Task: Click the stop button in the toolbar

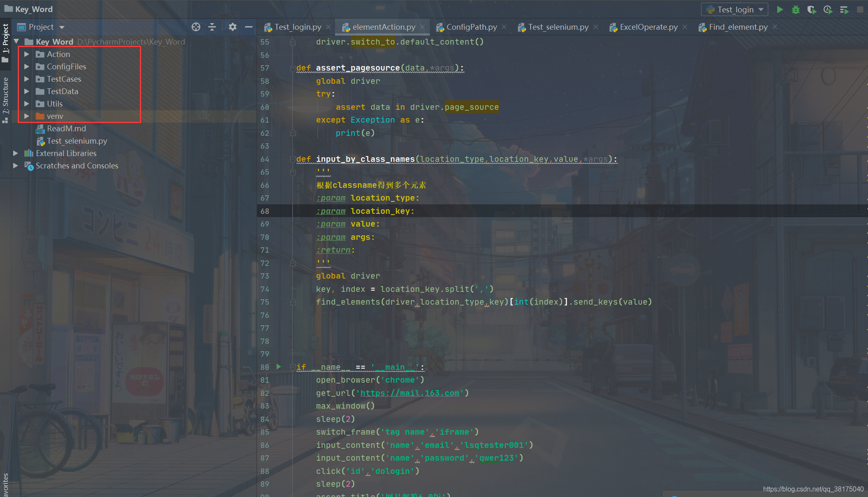Action: [x=860, y=9]
